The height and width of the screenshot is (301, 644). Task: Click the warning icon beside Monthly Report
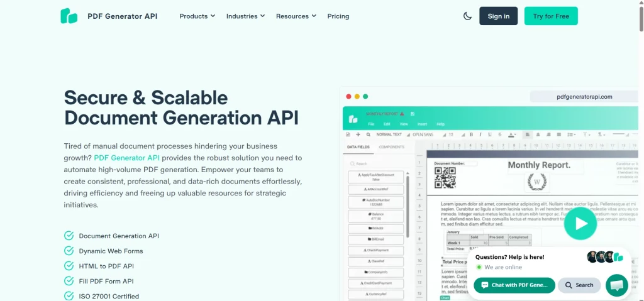point(402,114)
